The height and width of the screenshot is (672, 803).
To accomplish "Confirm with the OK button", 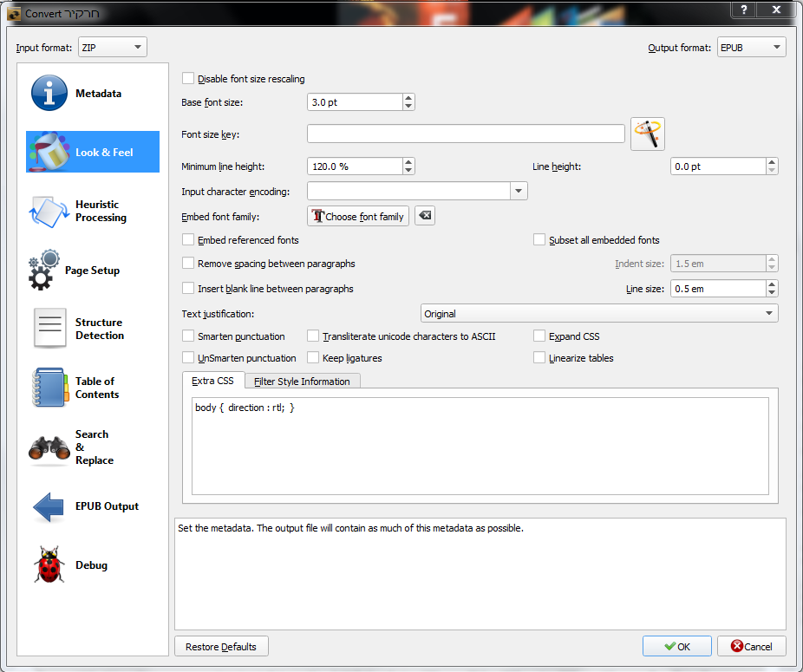I will coord(677,646).
